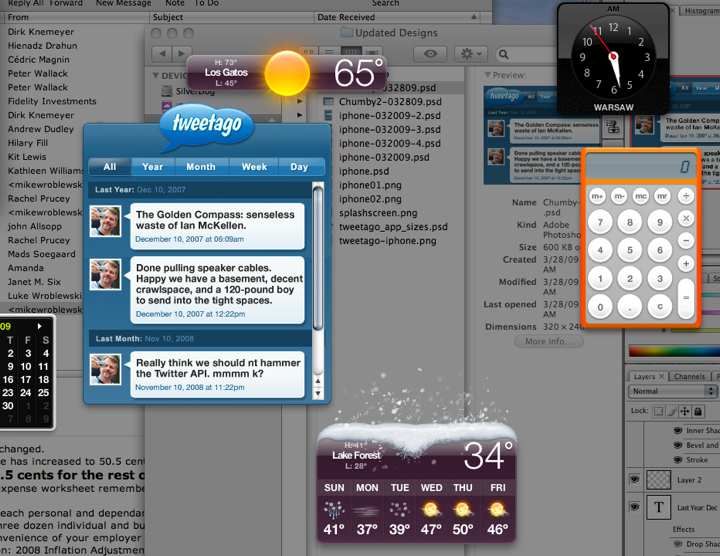The image size is (720, 556).
Task: Select the Year tab in tweetago
Action: pos(152,167)
